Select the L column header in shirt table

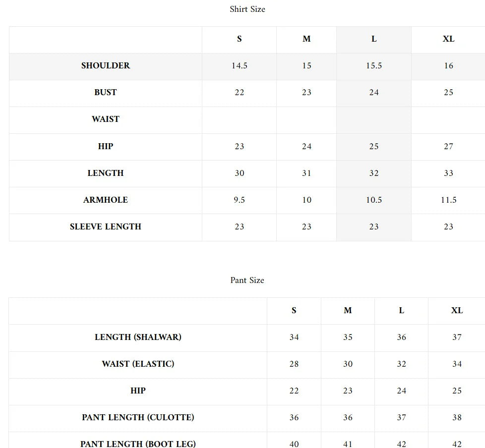coord(374,39)
